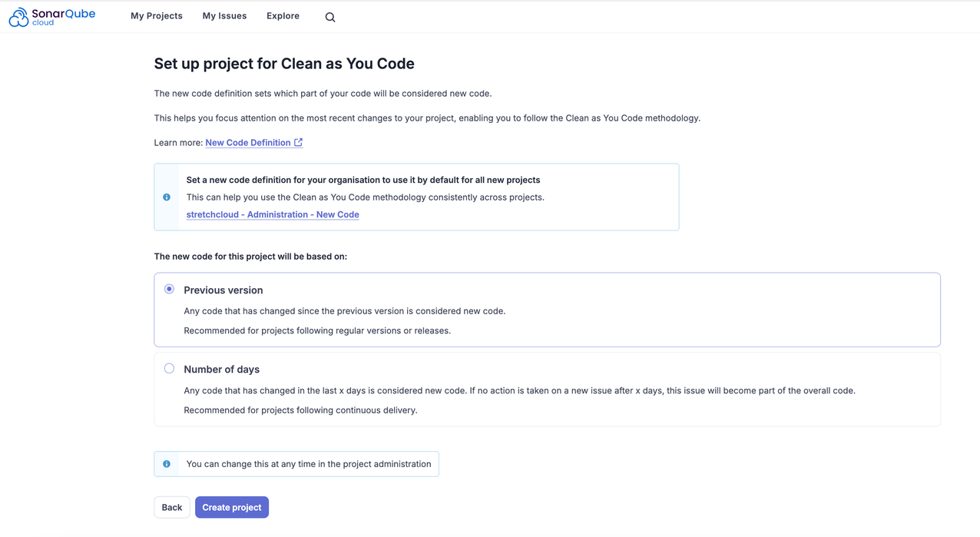Switch to the Explore section

(x=283, y=15)
